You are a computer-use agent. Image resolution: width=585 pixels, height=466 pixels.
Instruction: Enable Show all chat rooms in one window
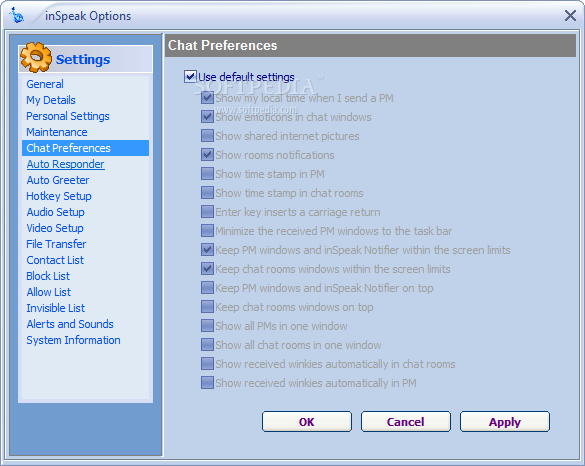click(x=207, y=345)
